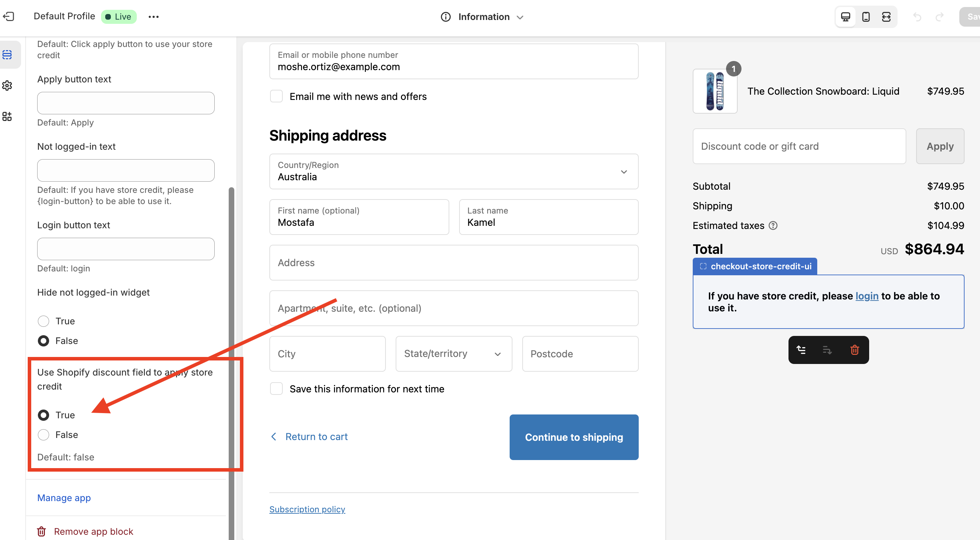Viewport: 980px width, 540px height.
Task: Open the Sections panel icon in sidebar
Action: (7, 55)
